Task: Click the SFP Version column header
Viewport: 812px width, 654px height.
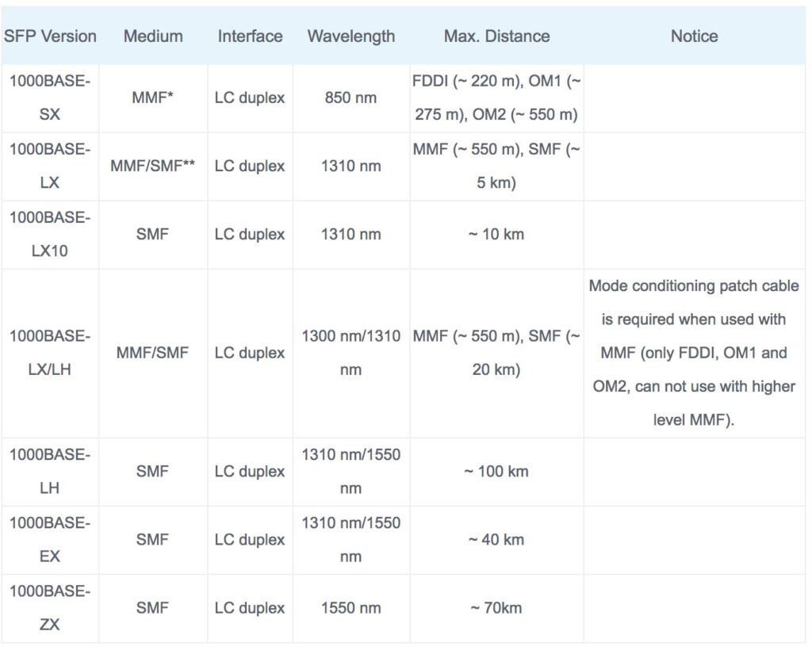Action: click(50, 36)
